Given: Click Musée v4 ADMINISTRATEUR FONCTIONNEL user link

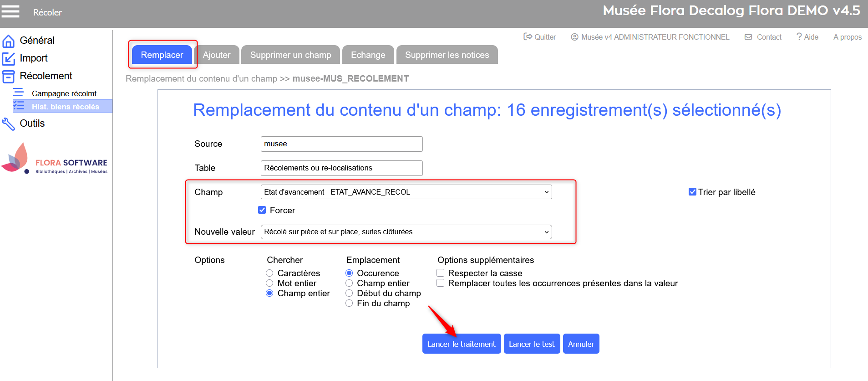Looking at the screenshot, I should (x=655, y=37).
